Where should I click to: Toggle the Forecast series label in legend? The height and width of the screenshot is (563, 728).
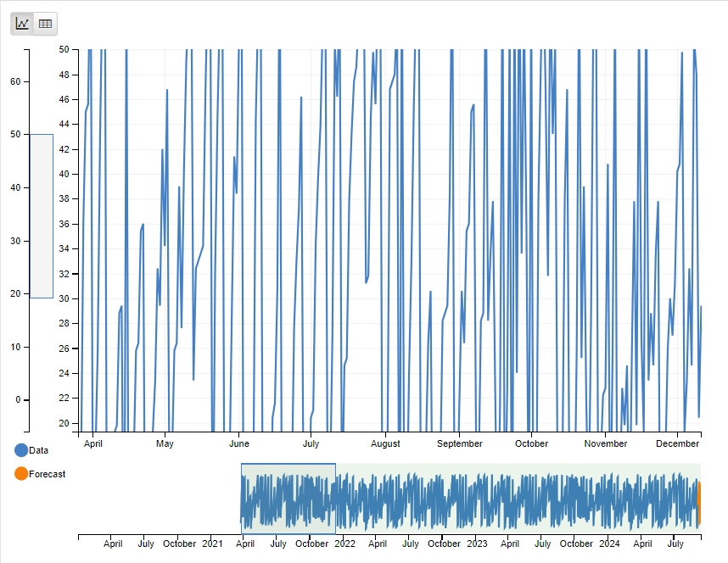[x=47, y=474]
